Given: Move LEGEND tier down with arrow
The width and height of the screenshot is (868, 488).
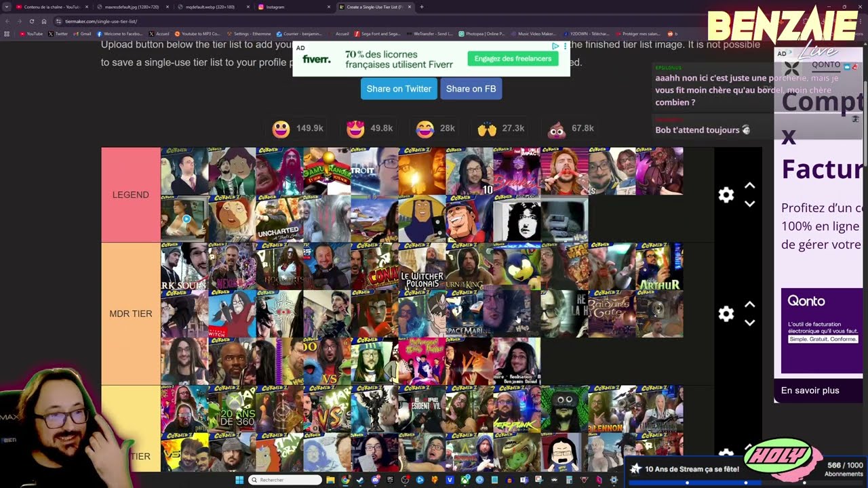Looking at the screenshot, I should click(x=750, y=203).
